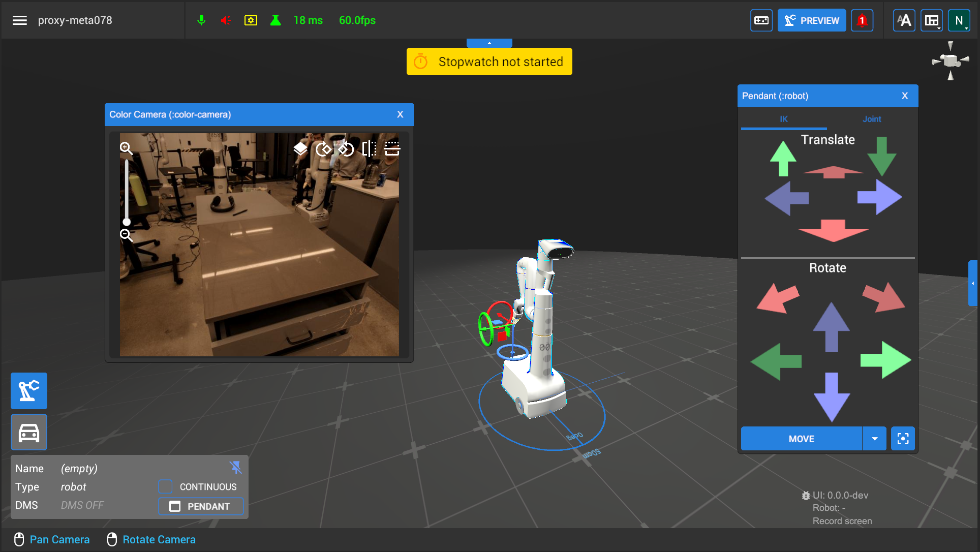
Task: Click the zoom in magnifier in camera view
Action: [126, 148]
